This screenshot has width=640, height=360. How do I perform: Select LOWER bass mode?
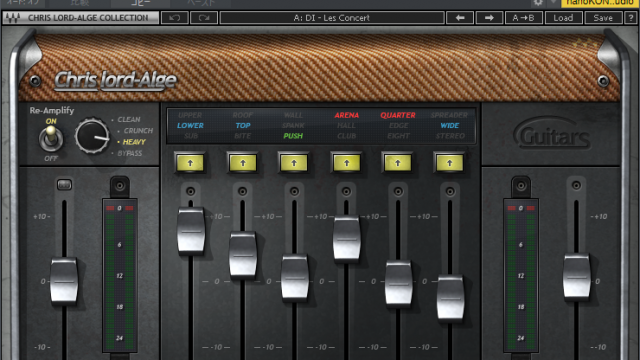(190, 126)
